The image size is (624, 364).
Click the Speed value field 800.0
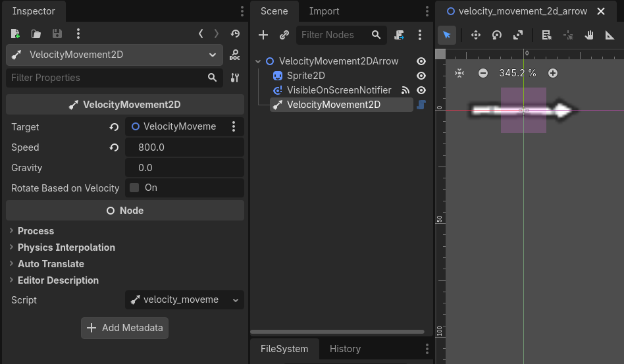[x=184, y=147]
